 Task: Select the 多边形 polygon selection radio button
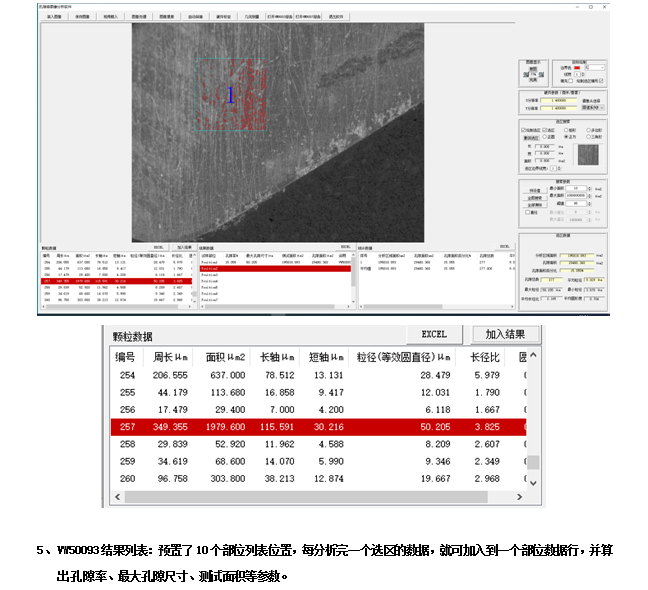[589, 129]
